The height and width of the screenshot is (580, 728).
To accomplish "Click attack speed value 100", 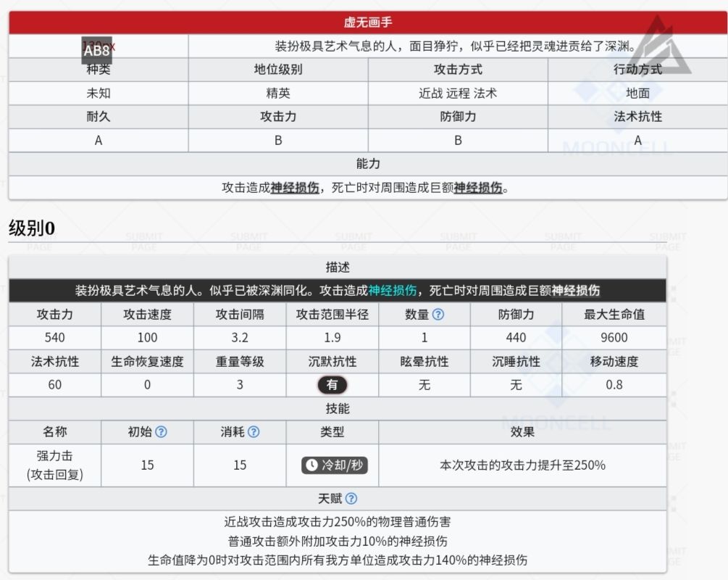I will pos(147,338).
